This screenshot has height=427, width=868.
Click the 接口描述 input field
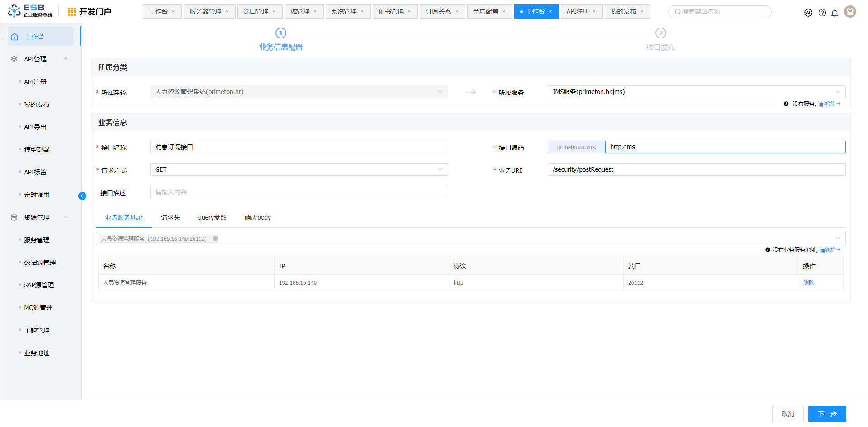[x=299, y=192]
